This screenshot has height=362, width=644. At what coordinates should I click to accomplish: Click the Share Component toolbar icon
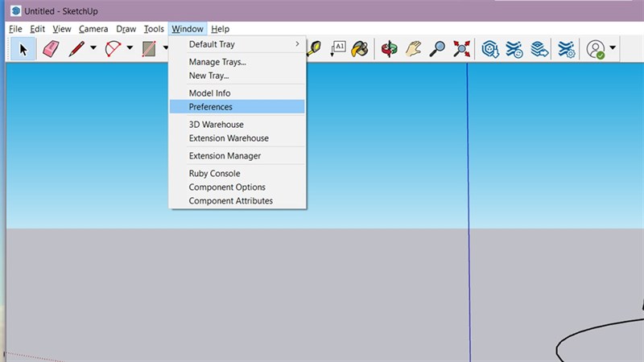pos(539,49)
